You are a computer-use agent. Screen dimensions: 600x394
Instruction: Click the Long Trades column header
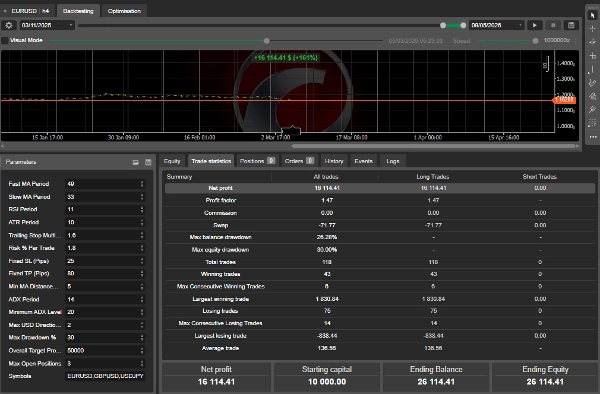(433, 177)
